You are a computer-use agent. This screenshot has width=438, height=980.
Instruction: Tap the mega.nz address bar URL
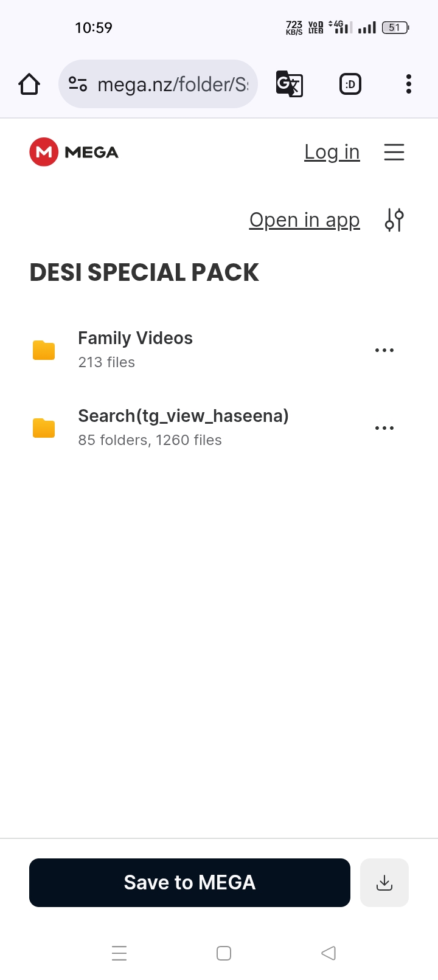point(173,84)
